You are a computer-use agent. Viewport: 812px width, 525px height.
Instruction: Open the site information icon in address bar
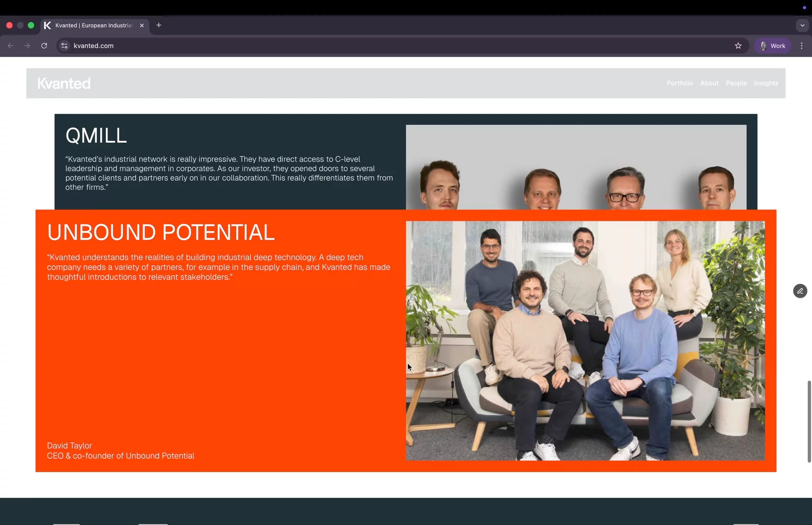coord(64,46)
